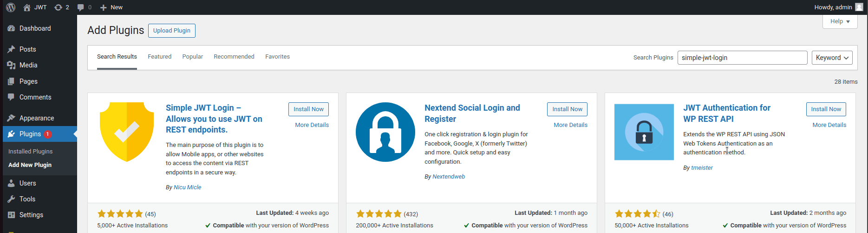Open author Nextendweb link
Image resolution: width=868 pixels, height=233 pixels.
[449, 177]
